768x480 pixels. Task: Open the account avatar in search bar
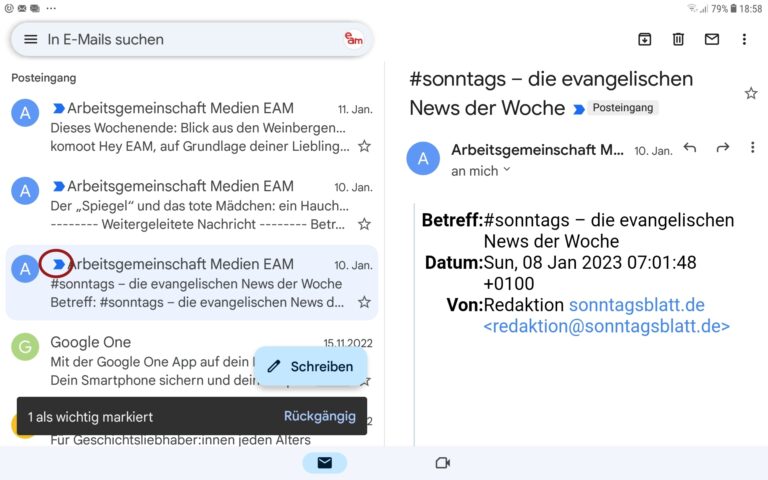(354, 39)
